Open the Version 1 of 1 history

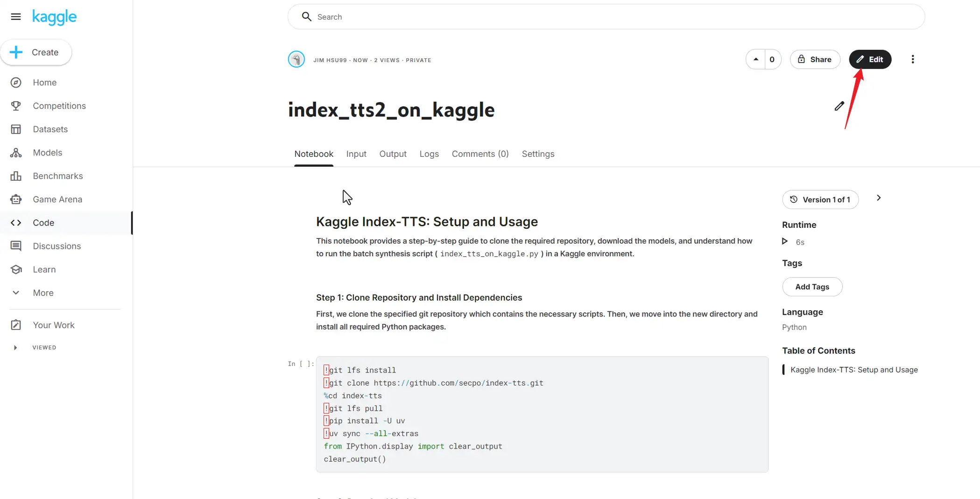pos(820,200)
